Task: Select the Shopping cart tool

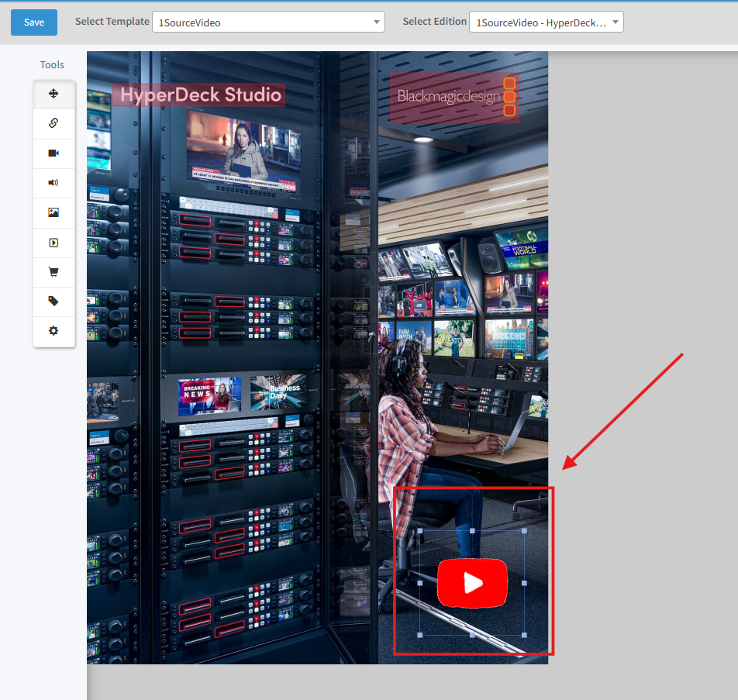Action: click(x=53, y=272)
